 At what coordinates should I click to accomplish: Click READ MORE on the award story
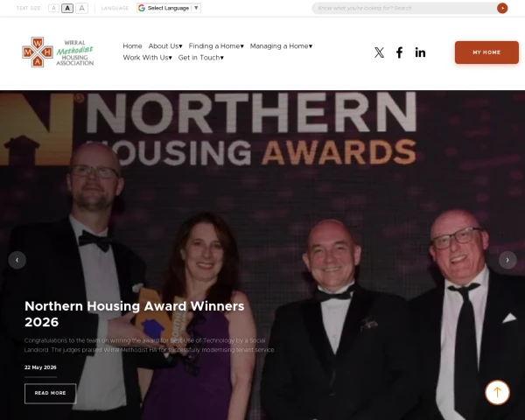[x=50, y=393]
